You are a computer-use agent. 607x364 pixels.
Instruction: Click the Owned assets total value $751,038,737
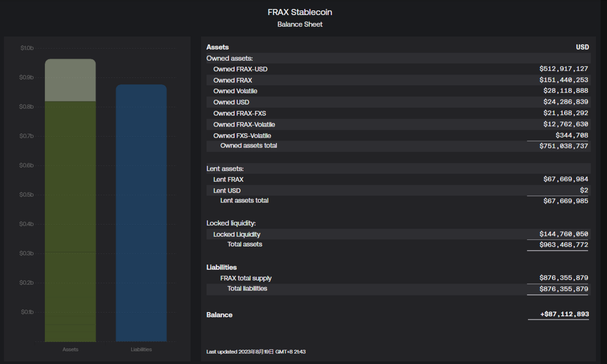(x=563, y=146)
